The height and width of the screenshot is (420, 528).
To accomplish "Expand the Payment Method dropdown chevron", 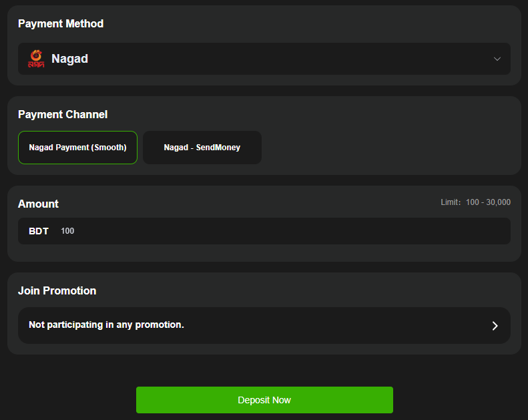I will click(497, 59).
